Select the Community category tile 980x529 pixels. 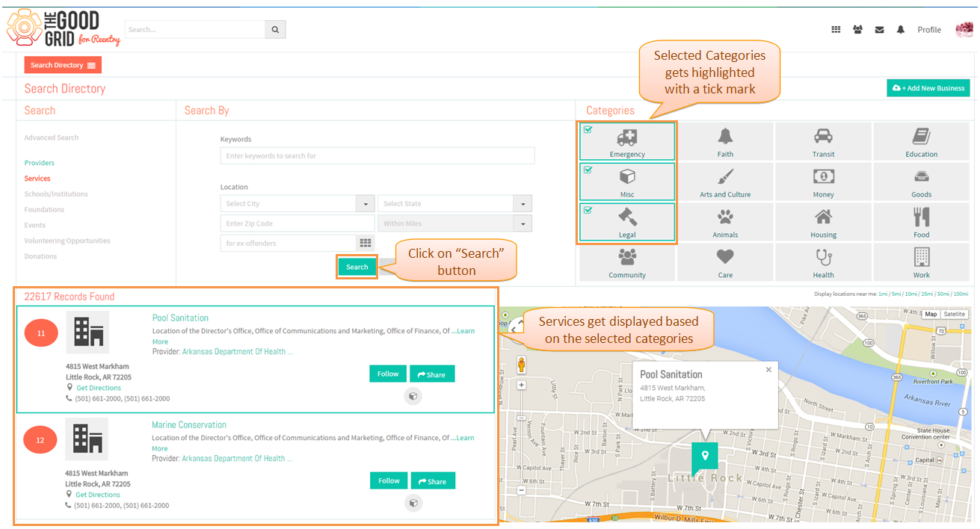[627, 262]
